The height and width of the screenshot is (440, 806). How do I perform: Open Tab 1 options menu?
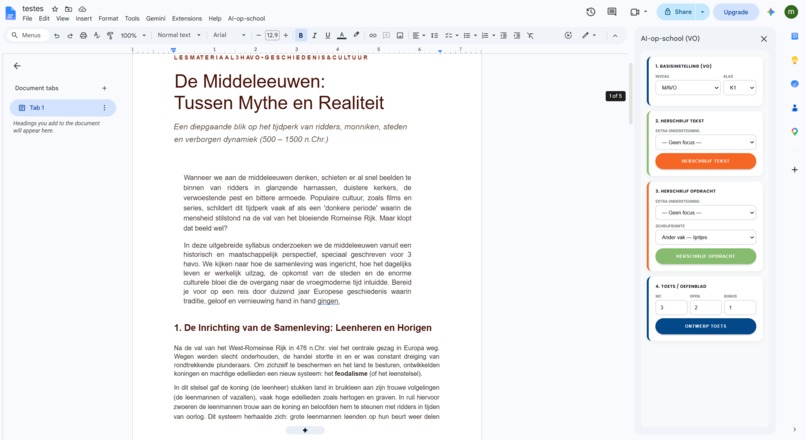104,108
